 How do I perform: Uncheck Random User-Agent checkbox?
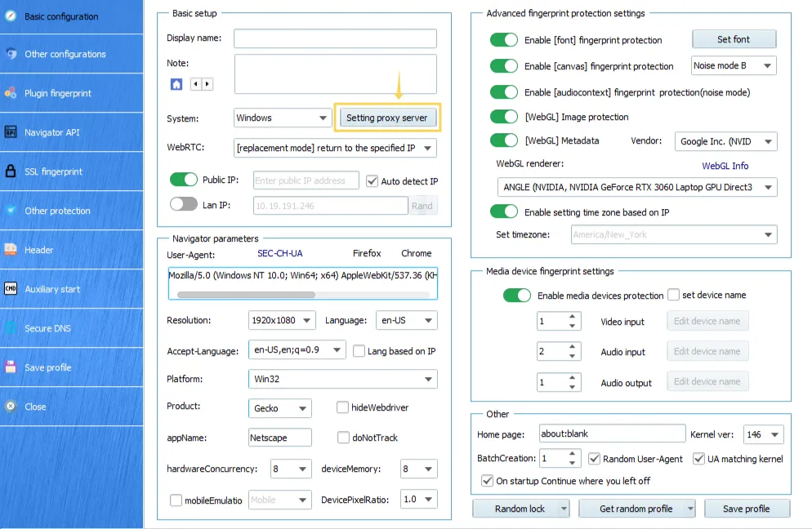(594, 459)
